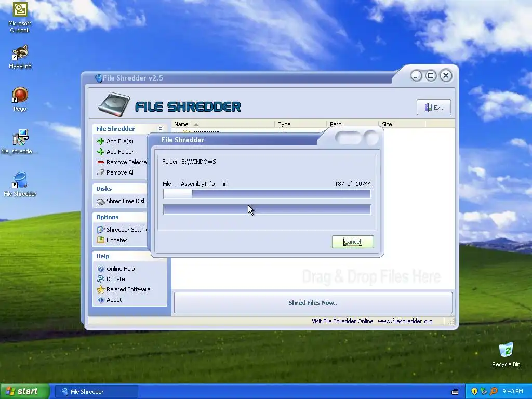Click the www.fileshredder.org link
Screen dimensions: 532x399
(x=405, y=321)
